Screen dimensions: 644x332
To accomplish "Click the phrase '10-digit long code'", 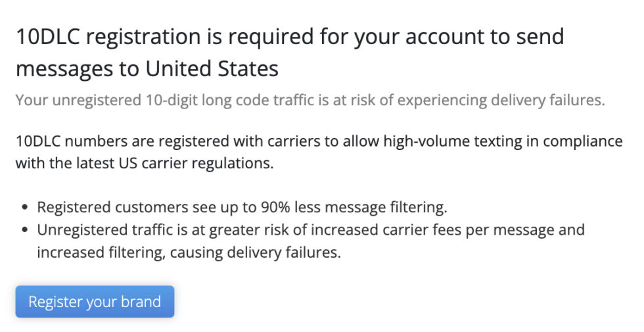I will coord(216,101).
